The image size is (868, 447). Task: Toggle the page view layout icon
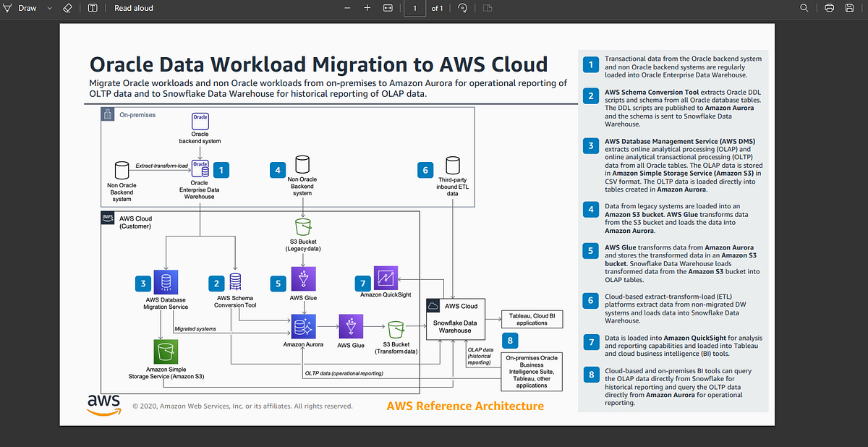[488, 8]
